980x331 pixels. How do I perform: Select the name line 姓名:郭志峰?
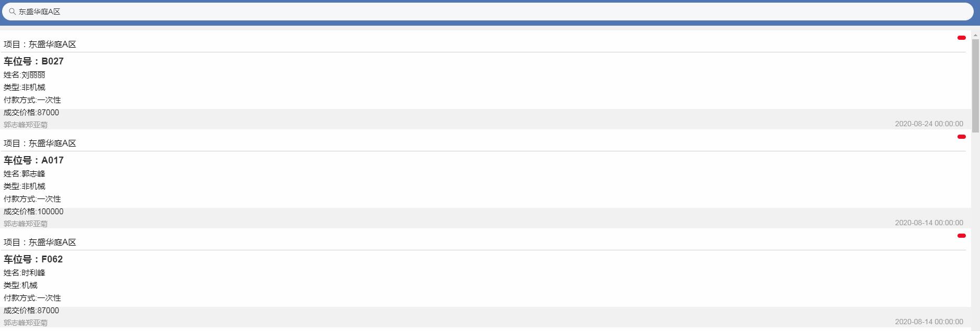(25, 174)
